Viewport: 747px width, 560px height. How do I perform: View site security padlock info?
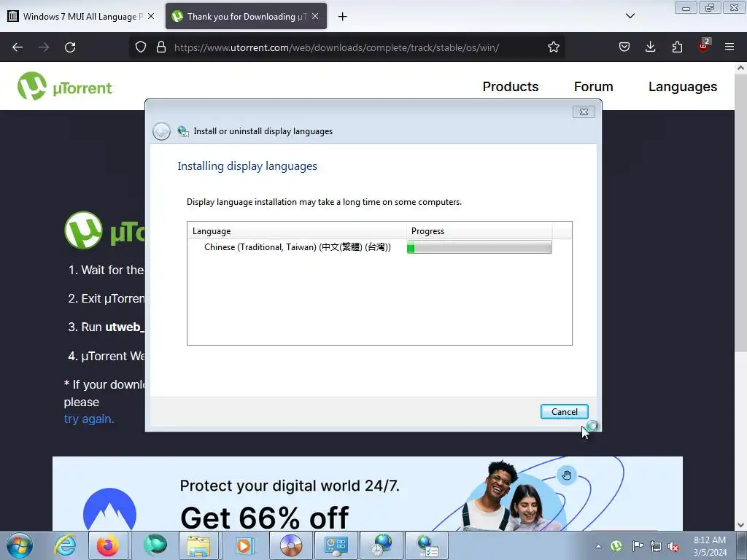[x=161, y=47]
